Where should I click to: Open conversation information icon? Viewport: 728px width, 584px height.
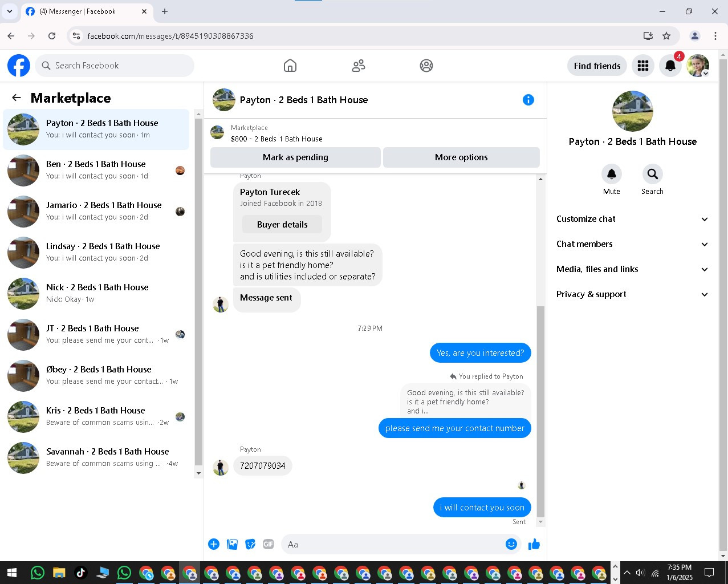click(528, 100)
